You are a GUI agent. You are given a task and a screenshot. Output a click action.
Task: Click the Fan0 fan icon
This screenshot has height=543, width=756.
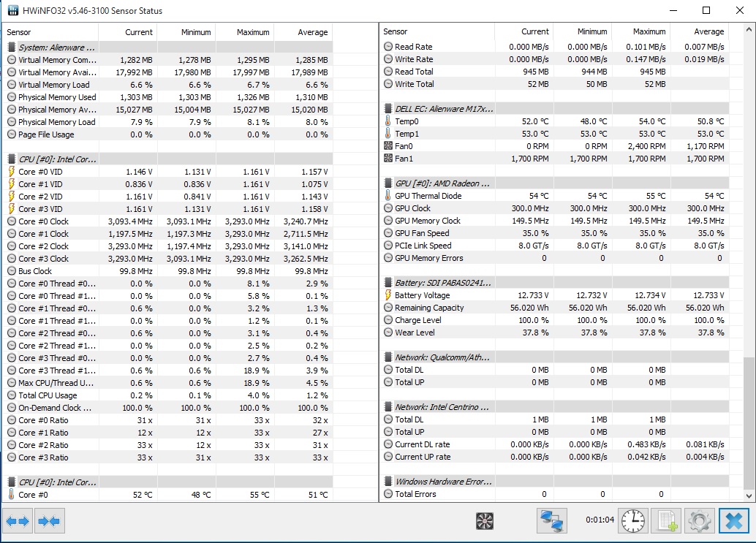point(388,146)
